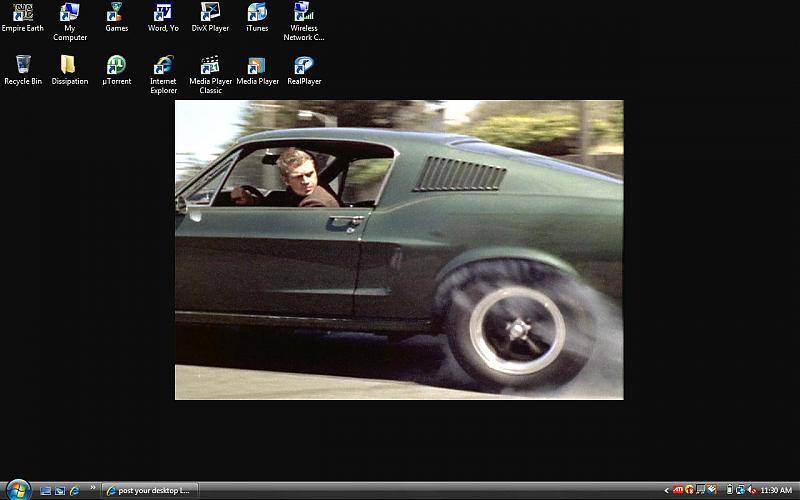Screen dimensions: 800x500
Task: Select the RealPlayer desktop shortcut
Action: tap(304, 70)
